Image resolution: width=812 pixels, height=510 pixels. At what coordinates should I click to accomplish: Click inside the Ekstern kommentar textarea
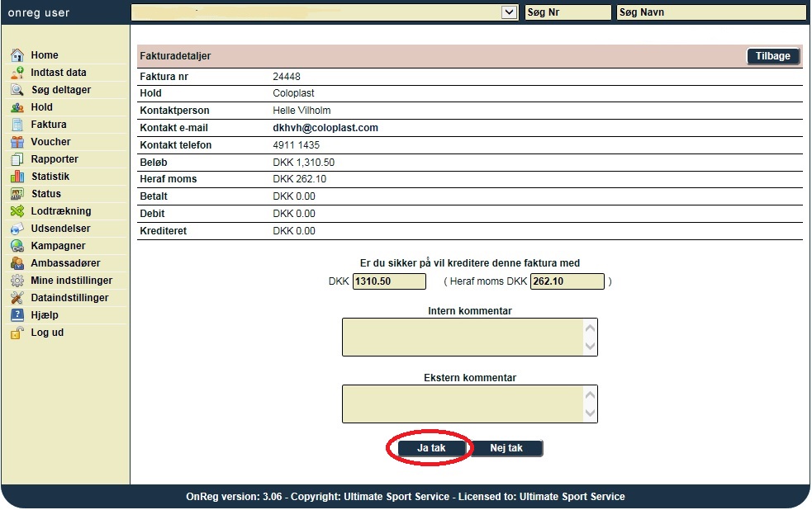[x=463, y=404]
